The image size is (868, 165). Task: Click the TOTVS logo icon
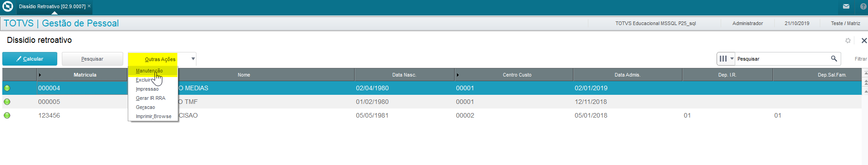(x=8, y=6)
